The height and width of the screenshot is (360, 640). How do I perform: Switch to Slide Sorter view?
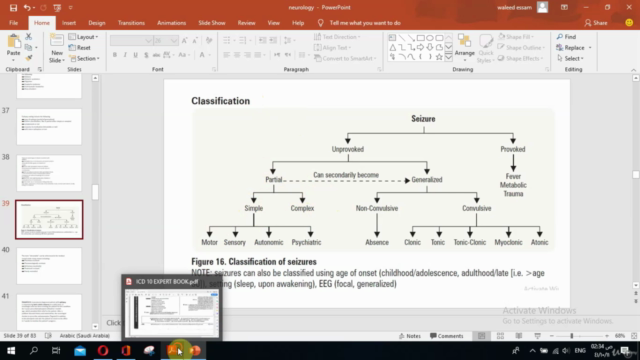[x=500, y=336]
